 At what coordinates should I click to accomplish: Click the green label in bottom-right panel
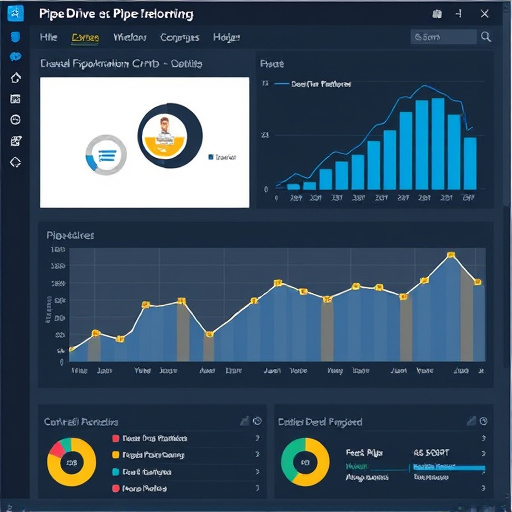pyautogui.click(x=356, y=466)
